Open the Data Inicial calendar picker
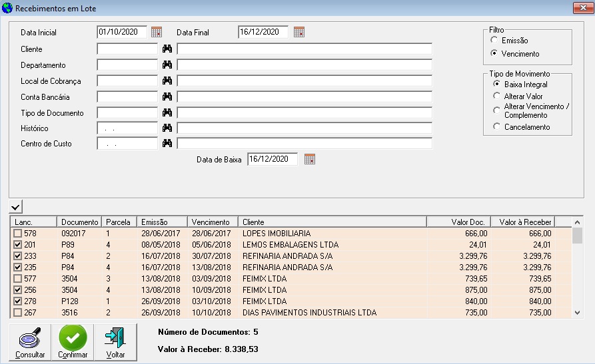The height and width of the screenshot is (364, 595). pos(157,32)
